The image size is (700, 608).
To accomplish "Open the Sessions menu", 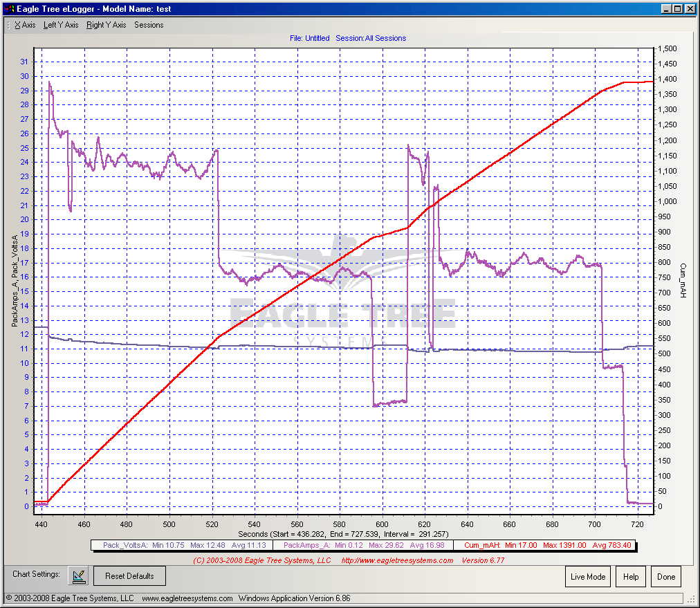I will tap(149, 25).
